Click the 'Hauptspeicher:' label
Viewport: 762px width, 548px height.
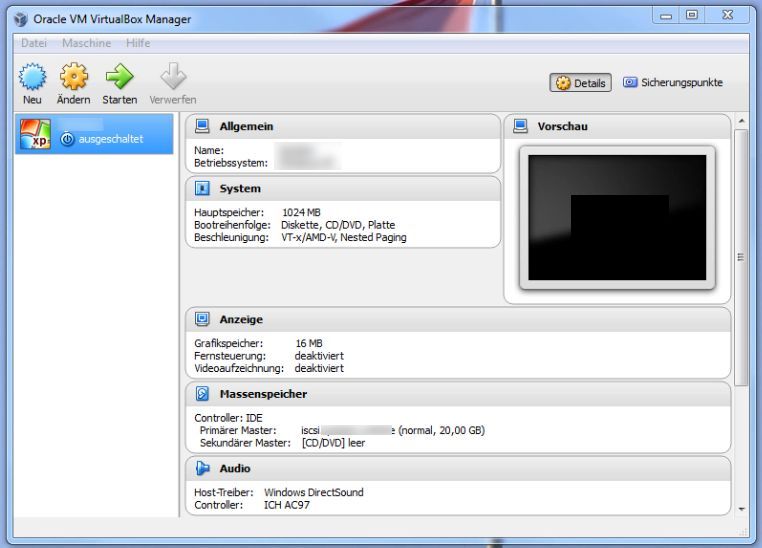(229, 212)
